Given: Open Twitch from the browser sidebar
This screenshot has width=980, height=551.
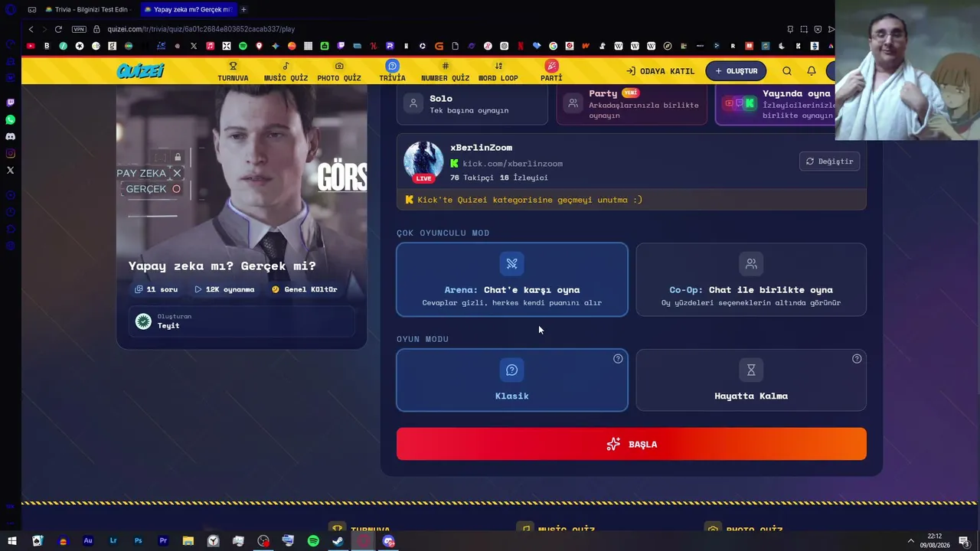Looking at the screenshot, I should (11, 103).
